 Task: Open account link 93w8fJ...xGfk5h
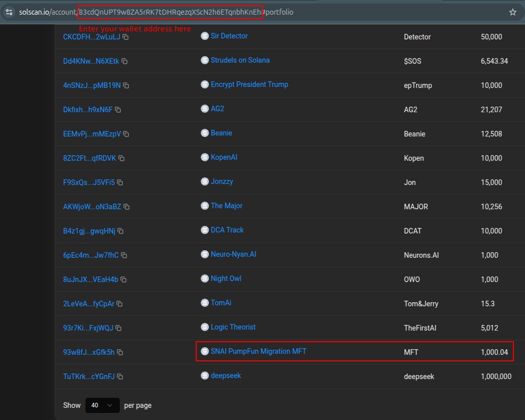click(89, 352)
